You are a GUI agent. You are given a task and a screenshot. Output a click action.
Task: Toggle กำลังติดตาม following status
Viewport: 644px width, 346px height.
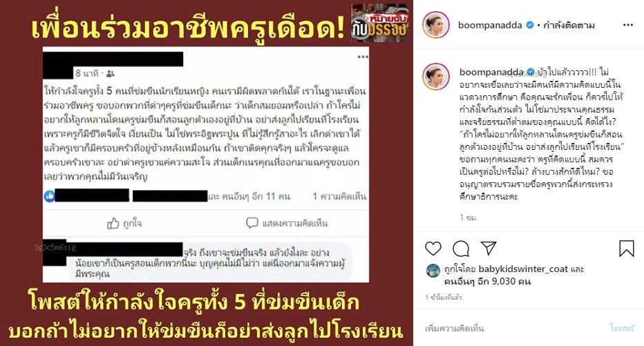(569, 26)
